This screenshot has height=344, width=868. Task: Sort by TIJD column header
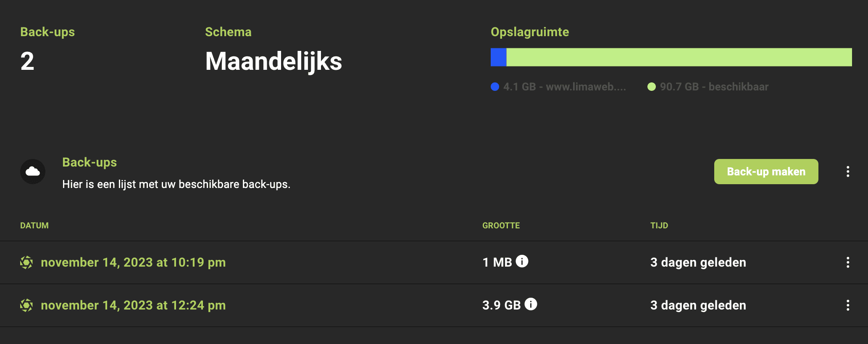click(659, 225)
